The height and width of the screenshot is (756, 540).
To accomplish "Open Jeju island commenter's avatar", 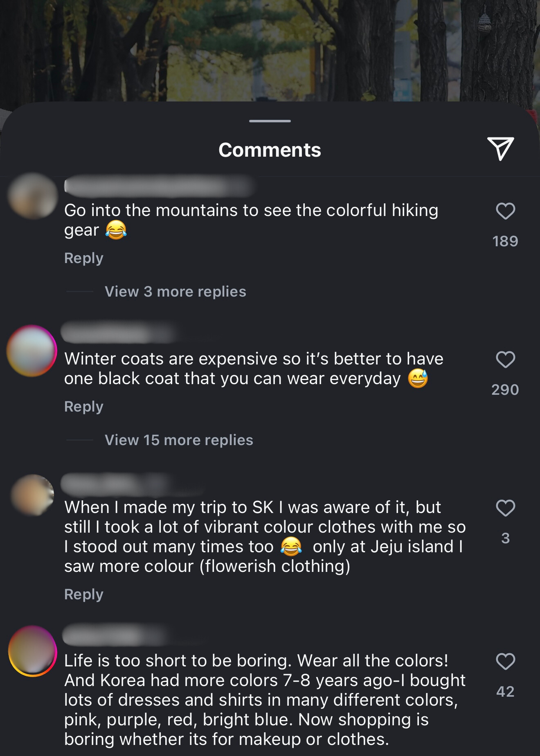I will pyautogui.click(x=33, y=495).
